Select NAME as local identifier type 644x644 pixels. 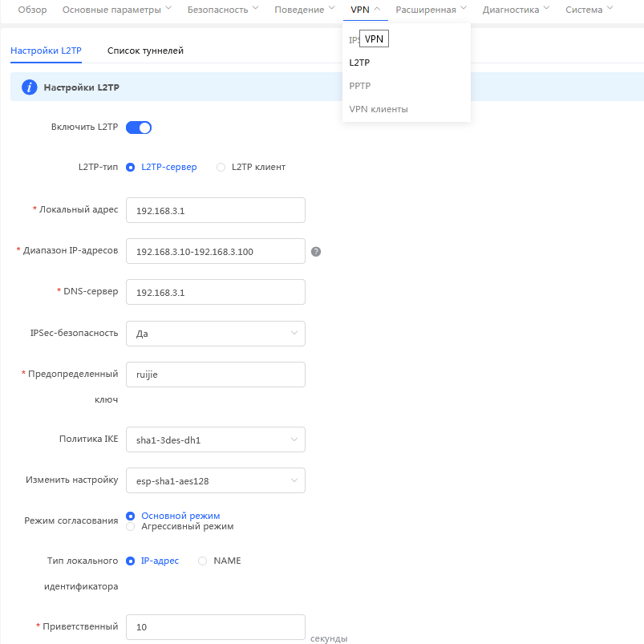coord(202,561)
